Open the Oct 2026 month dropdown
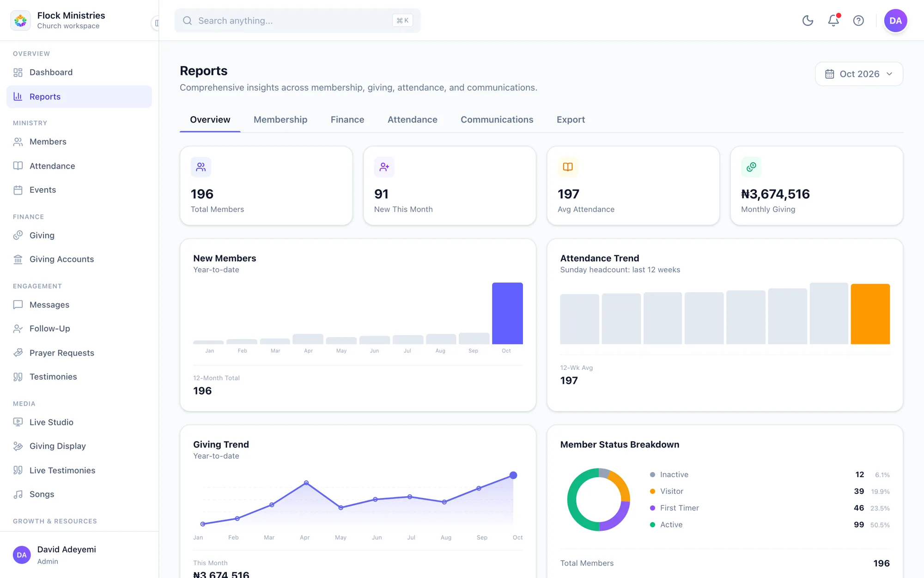Image resolution: width=924 pixels, height=578 pixels. tap(859, 74)
